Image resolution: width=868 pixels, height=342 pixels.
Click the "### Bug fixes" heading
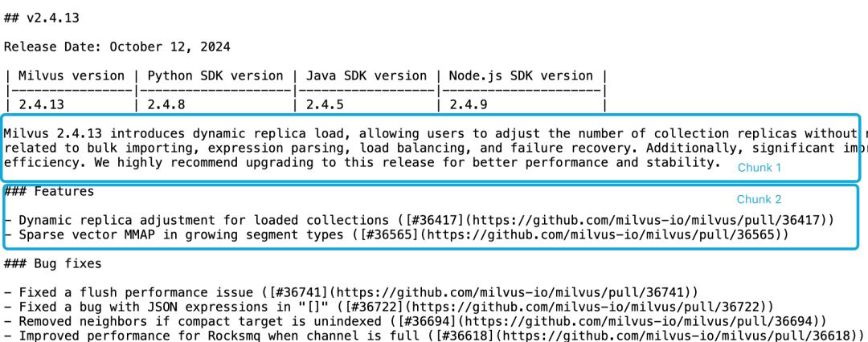point(53,264)
